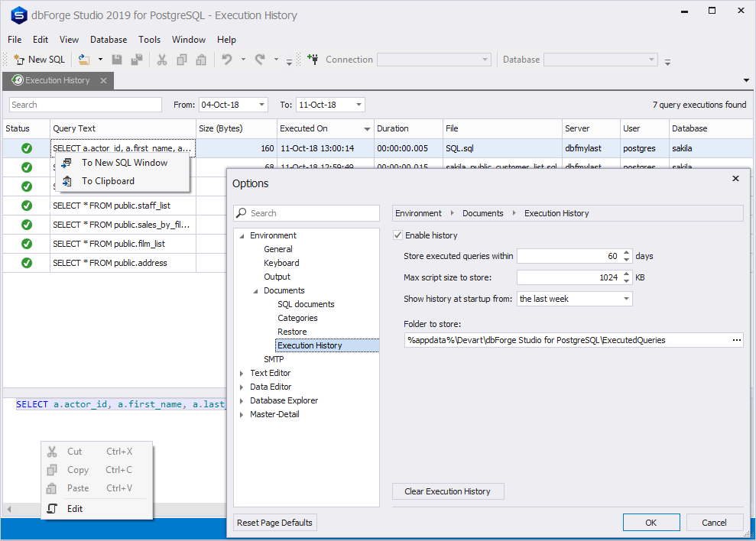The image size is (756, 541).
Task: Click the SQL.sql file cell
Action: 503,148
